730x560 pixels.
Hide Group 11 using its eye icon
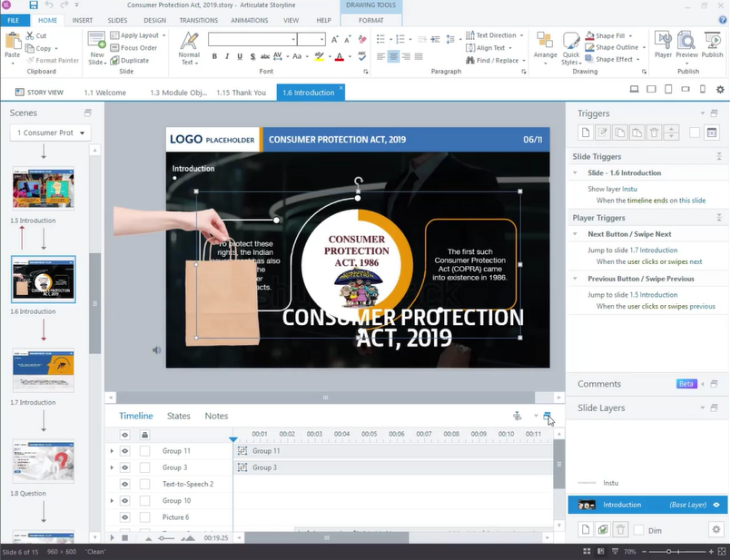pos(125,451)
